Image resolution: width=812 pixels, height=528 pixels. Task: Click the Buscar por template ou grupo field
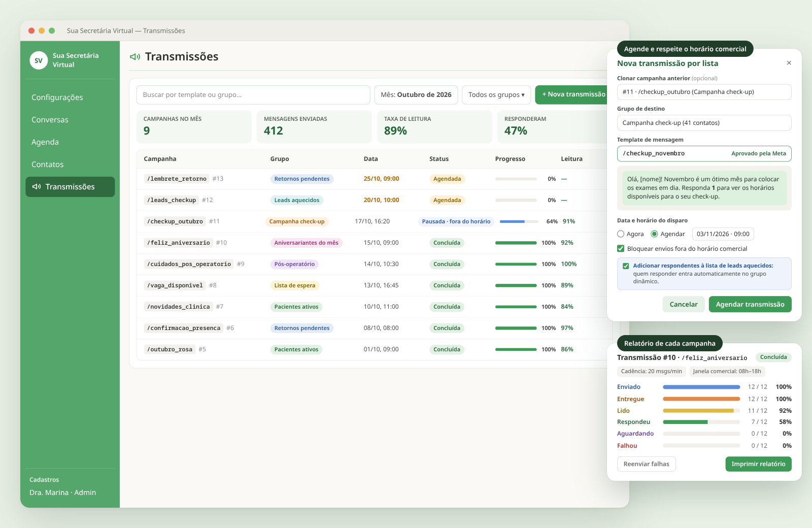tap(253, 95)
